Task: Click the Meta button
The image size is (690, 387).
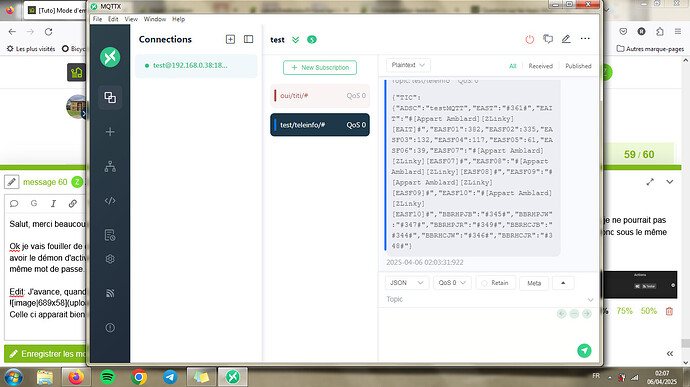Action: (534, 283)
